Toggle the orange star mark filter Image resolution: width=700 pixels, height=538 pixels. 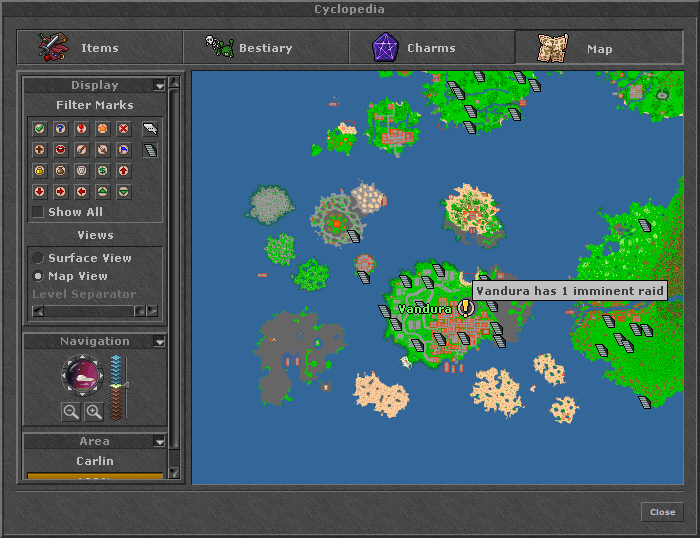point(102,129)
